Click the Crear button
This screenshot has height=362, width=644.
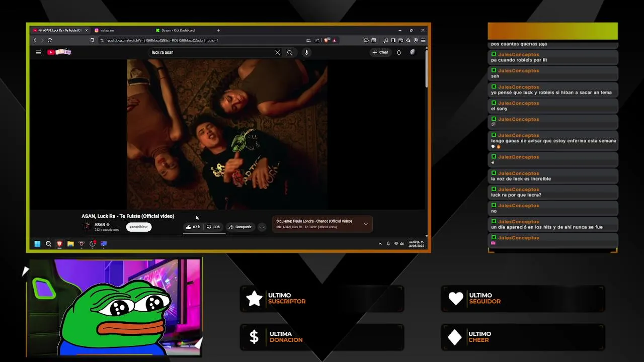(380, 52)
